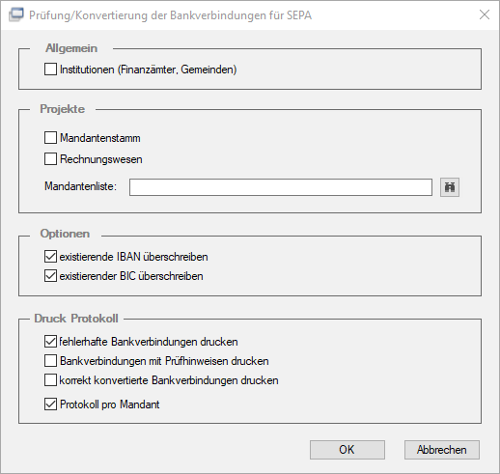Screen dimensions: 500x474
Task: Click the Projekte group heading
Action: [62, 109]
